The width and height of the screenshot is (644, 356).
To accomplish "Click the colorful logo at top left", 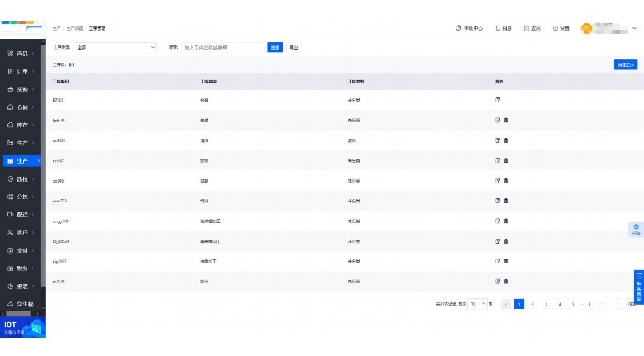I will click(x=21, y=26).
